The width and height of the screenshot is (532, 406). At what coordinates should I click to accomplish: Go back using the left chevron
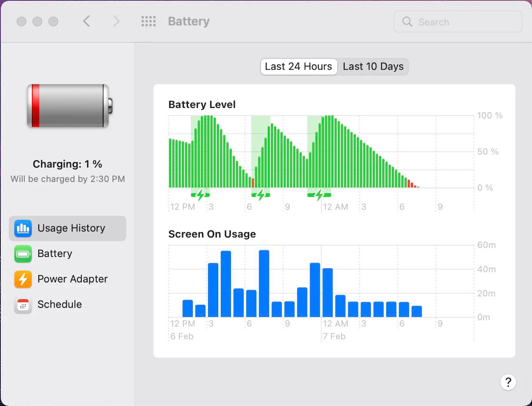87,21
